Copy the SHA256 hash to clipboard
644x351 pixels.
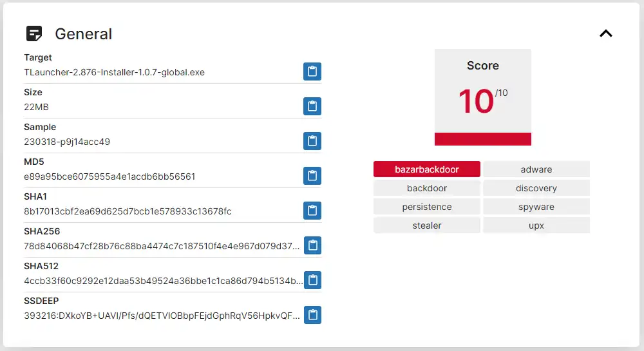pyautogui.click(x=312, y=245)
